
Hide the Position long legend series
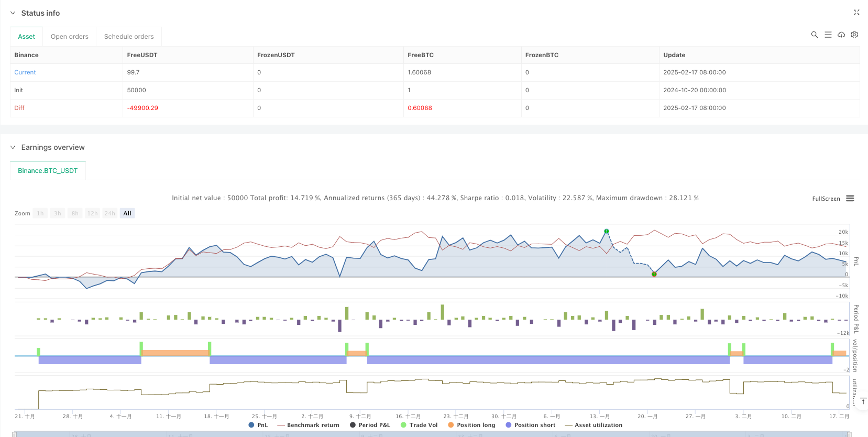(471, 425)
